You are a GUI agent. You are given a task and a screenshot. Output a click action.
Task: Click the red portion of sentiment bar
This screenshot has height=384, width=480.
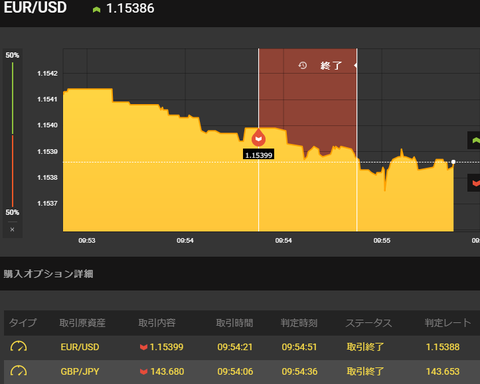coord(13,171)
